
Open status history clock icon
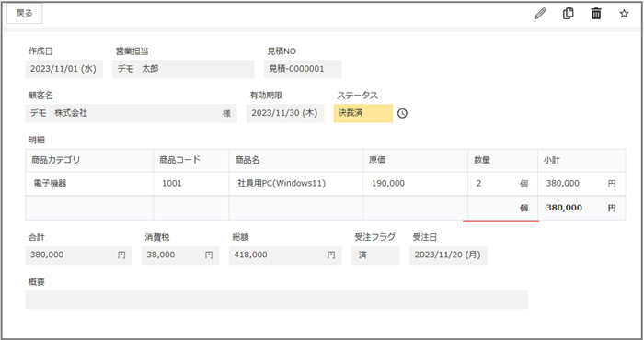(x=403, y=113)
